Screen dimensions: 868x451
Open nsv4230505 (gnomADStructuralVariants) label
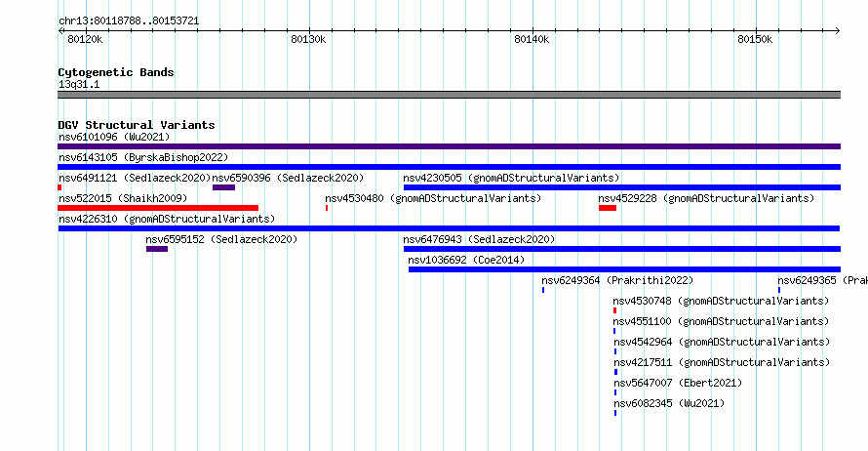coord(511,178)
